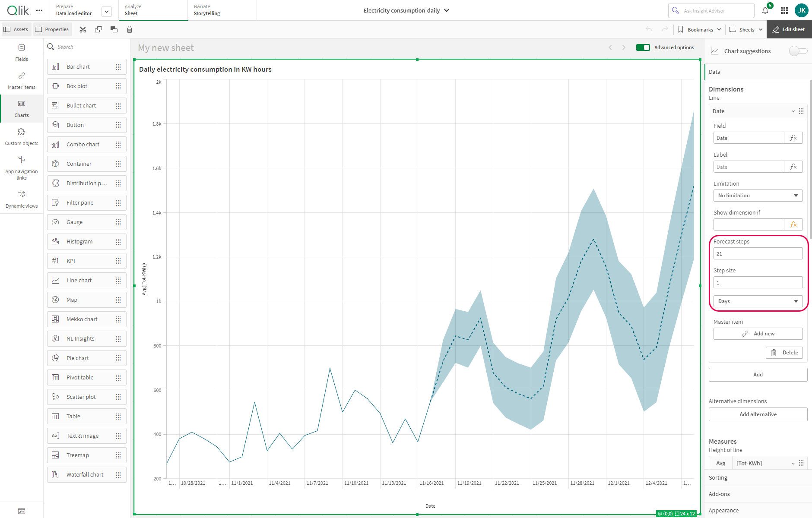812x518 pixels.
Task: Open the app launcher grid icon
Action: pos(784,11)
